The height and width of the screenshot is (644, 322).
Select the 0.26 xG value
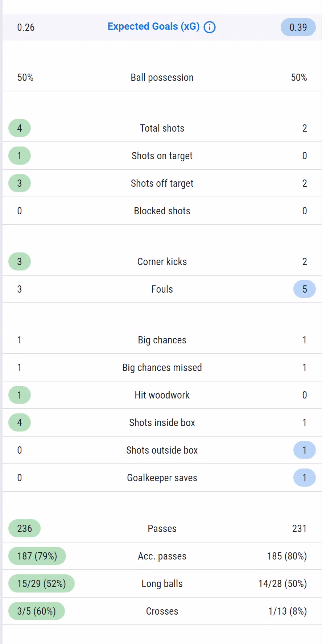point(26,27)
